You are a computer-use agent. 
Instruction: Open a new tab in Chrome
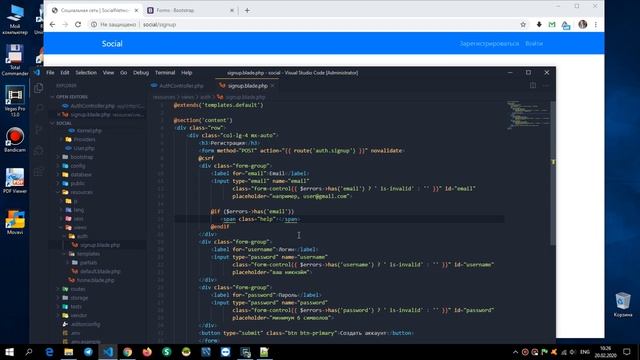click(x=247, y=10)
